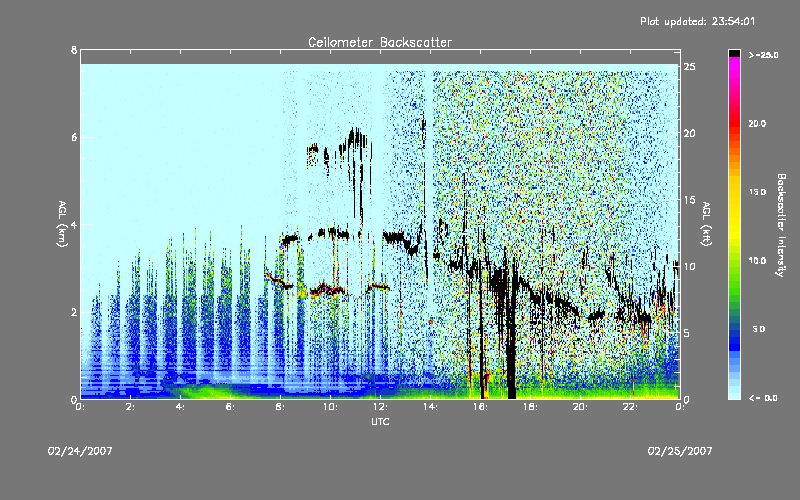The image size is (800, 500).
Task: Click the start date 02/24/2007
Action: click(x=80, y=451)
